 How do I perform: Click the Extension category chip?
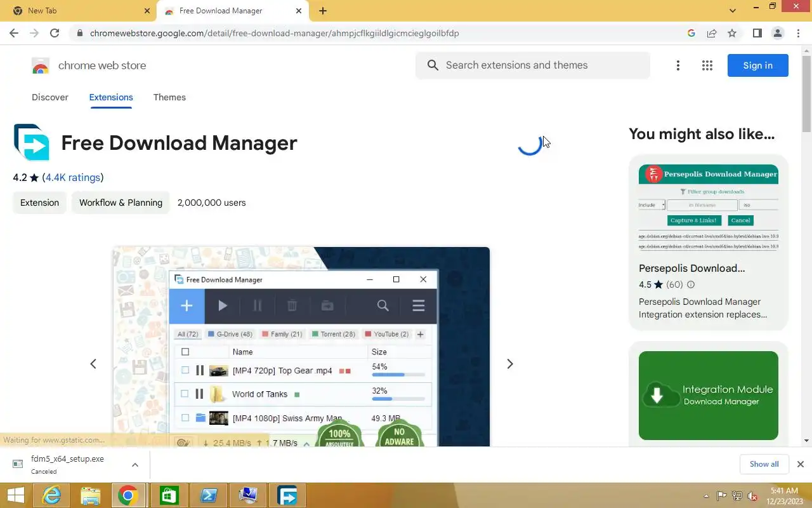tap(39, 203)
